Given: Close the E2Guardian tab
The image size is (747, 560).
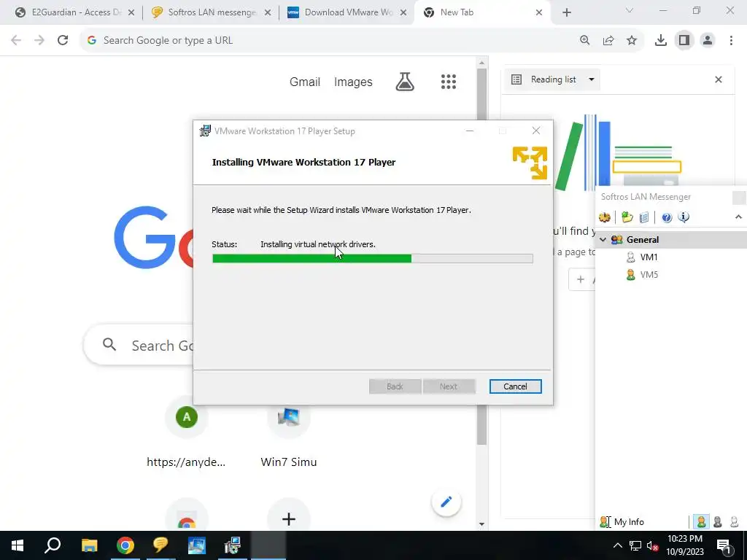Looking at the screenshot, I should click(131, 13).
